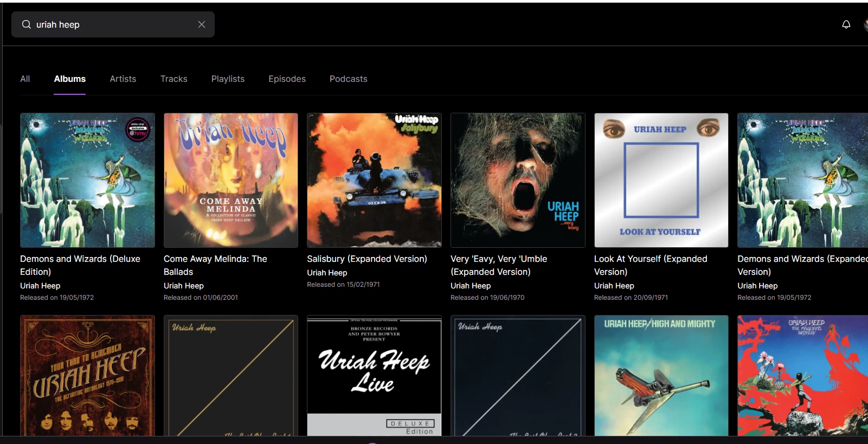Open the 'Demons and Wizards (Expanded Version)' title
This screenshot has width=868, height=444.
tap(802, 265)
